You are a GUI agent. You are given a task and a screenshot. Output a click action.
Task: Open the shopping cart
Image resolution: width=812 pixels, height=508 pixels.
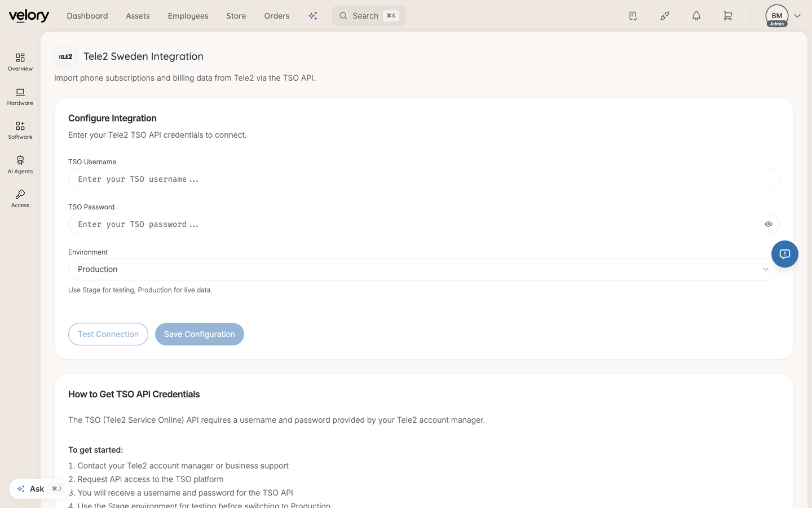click(728, 16)
